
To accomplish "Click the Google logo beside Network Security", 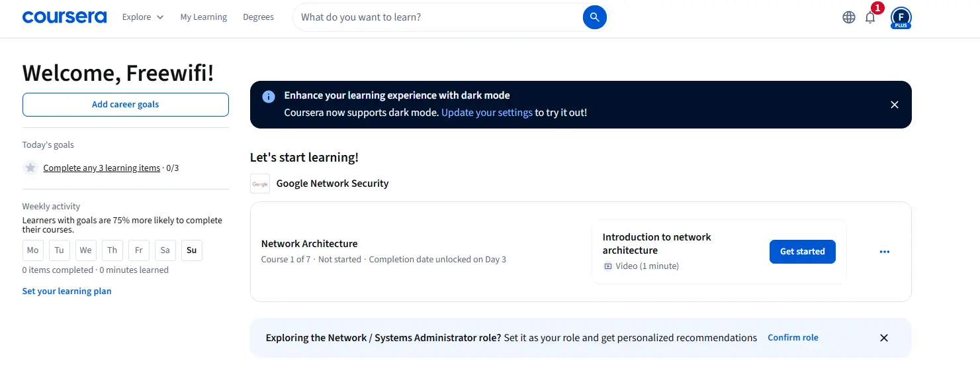I will tap(260, 183).
